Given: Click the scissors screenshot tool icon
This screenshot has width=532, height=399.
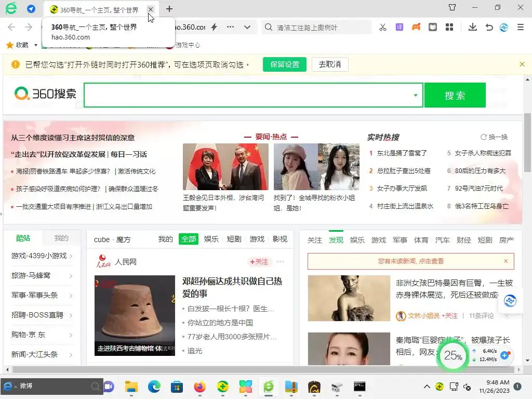Looking at the screenshot, I should tap(383, 27).
